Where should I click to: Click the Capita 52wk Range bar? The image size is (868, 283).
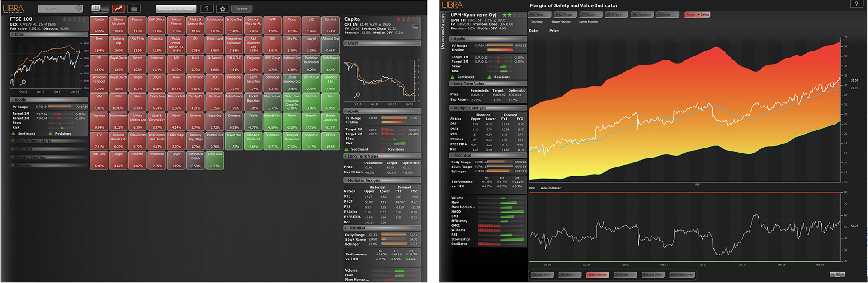click(x=394, y=239)
